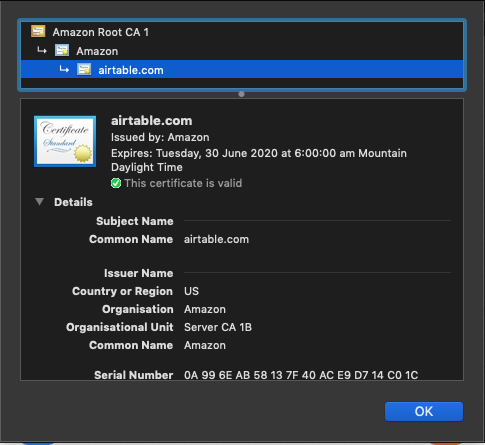Click the Subject Name section header
The image size is (485, 445).
(135, 221)
